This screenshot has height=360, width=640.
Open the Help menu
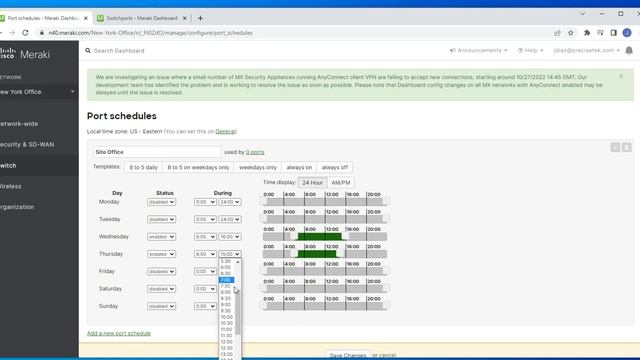tap(531, 50)
